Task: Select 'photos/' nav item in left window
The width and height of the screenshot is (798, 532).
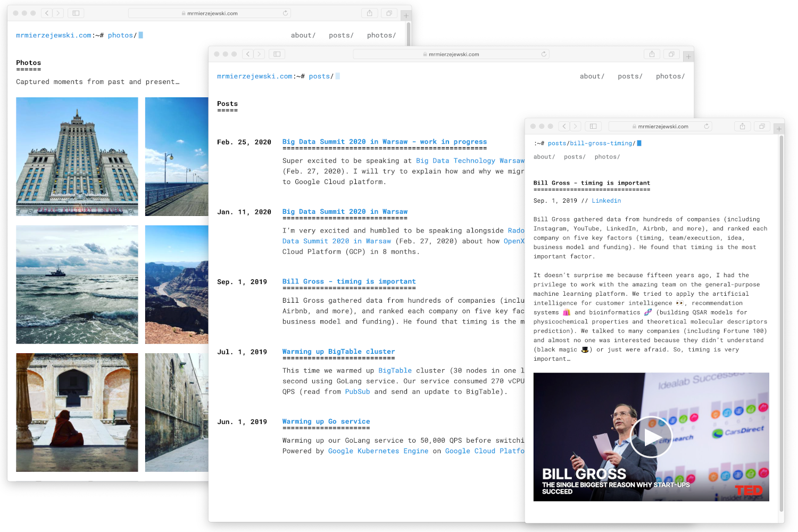Action: point(381,35)
